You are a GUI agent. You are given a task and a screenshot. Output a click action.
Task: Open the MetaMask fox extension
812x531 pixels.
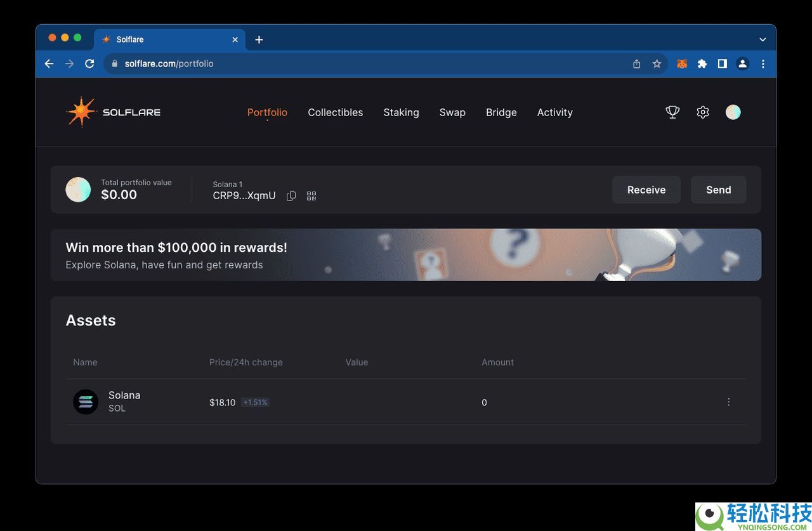click(682, 63)
